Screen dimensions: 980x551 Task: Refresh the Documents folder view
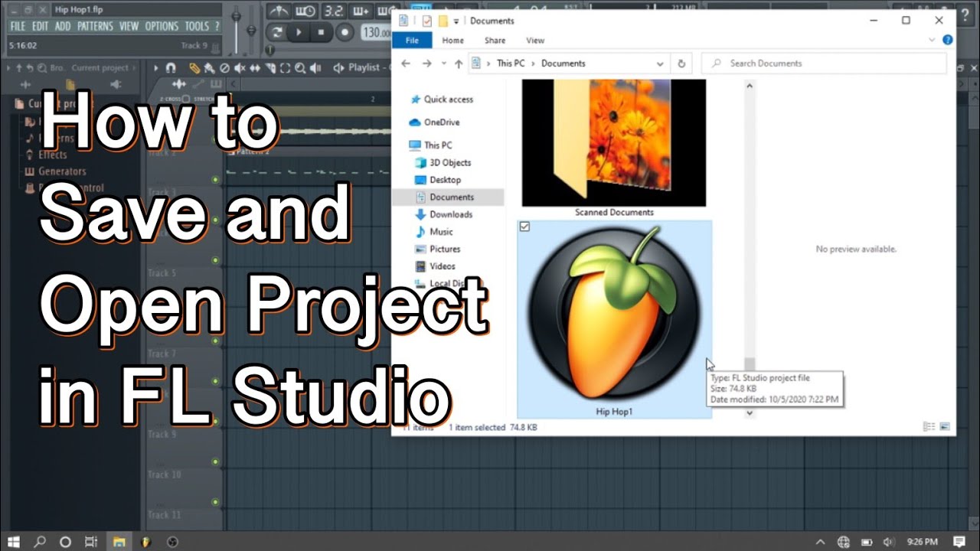point(681,64)
